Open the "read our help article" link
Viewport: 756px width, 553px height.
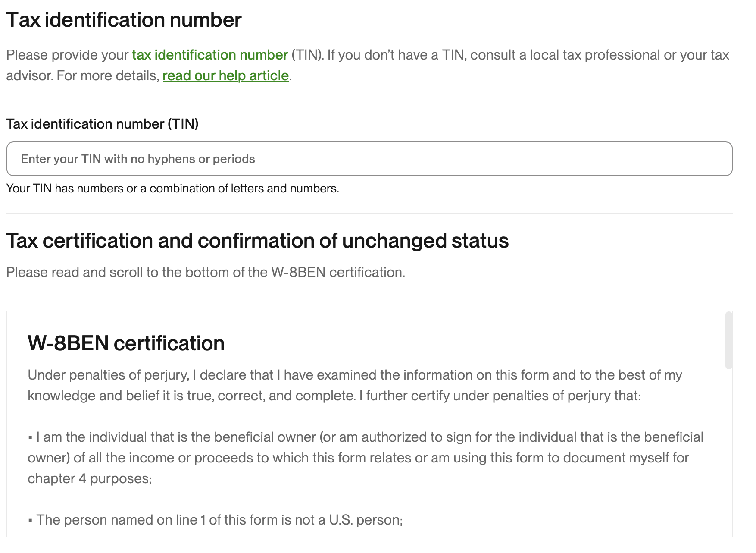click(225, 76)
